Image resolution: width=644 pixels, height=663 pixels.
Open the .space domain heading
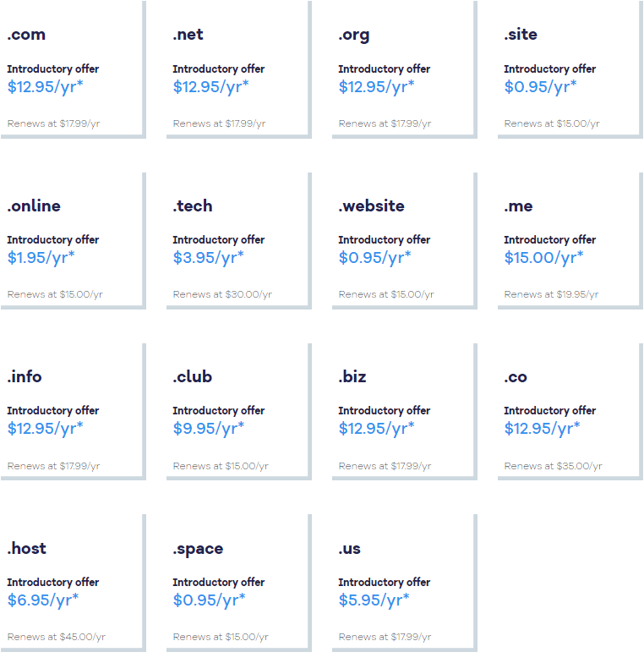(198, 549)
